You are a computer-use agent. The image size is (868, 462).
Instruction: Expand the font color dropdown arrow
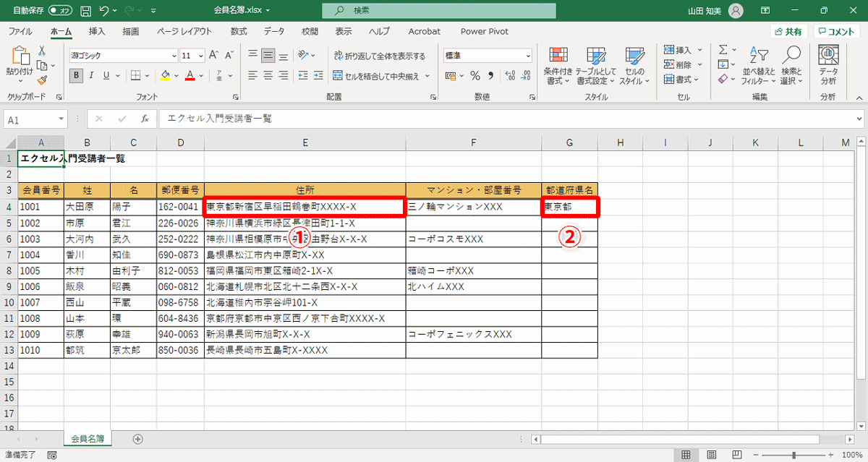203,75
